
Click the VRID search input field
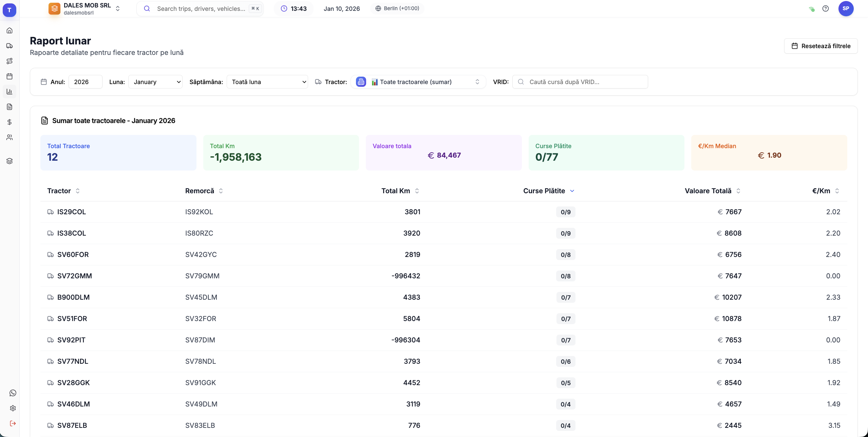click(x=580, y=82)
